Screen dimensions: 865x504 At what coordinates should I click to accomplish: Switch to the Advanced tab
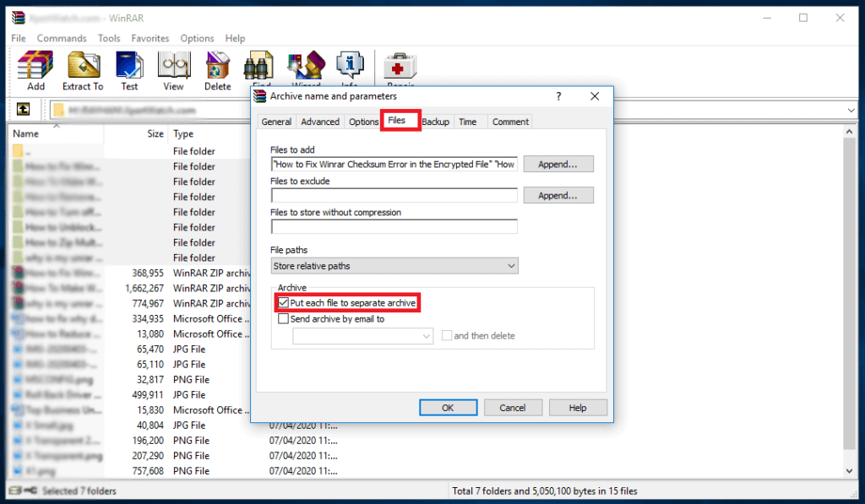pyautogui.click(x=320, y=122)
